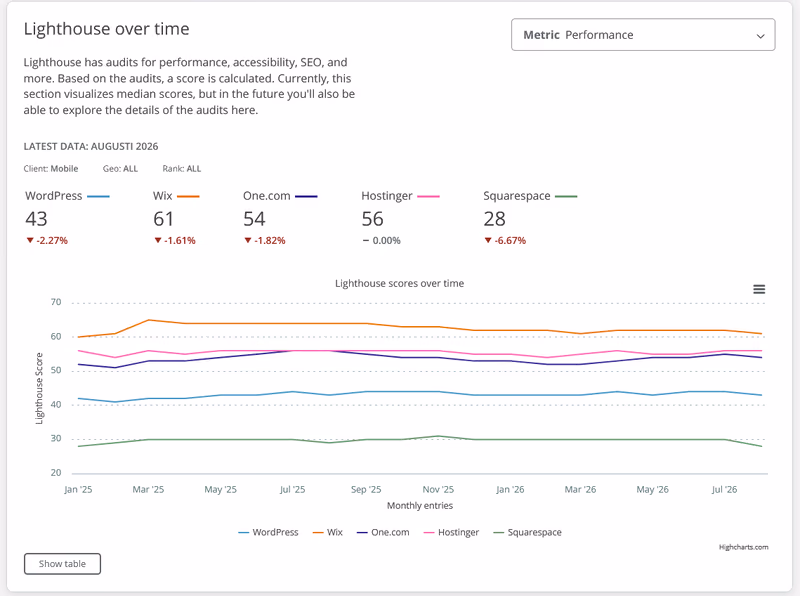Click the Nov '25 x-axis label

[438, 489]
